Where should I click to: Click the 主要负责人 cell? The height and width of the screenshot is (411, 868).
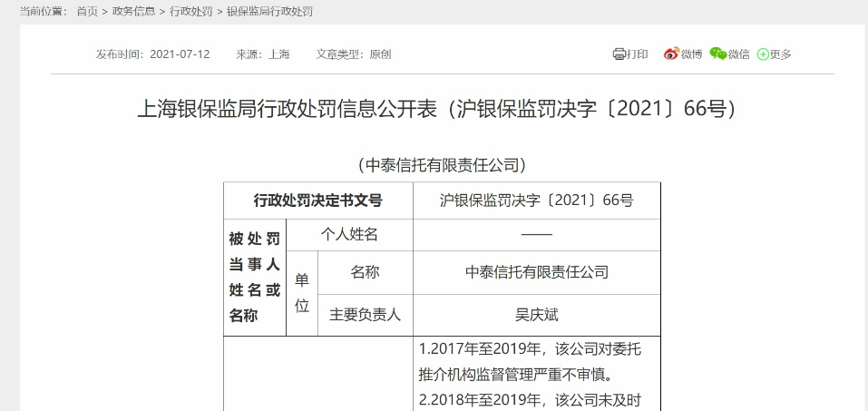click(x=366, y=315)
